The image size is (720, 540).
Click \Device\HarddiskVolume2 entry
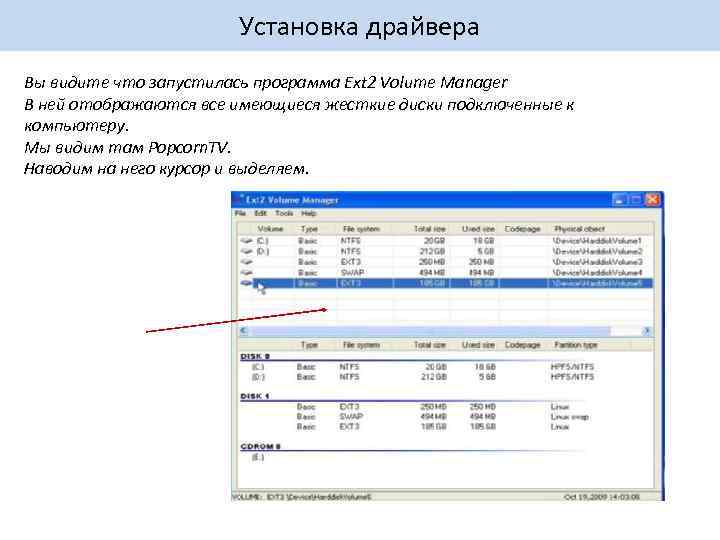pos(597,251)
